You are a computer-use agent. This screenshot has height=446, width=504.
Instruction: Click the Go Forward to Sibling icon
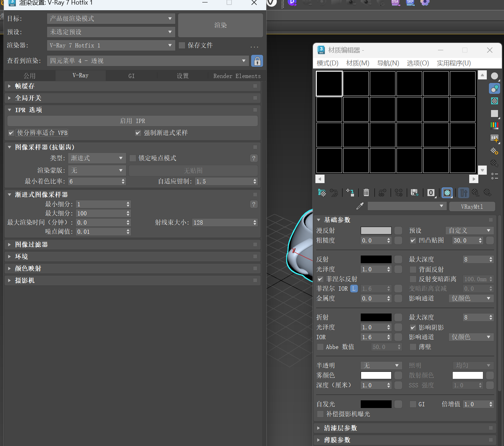click(x=487, y=193)
